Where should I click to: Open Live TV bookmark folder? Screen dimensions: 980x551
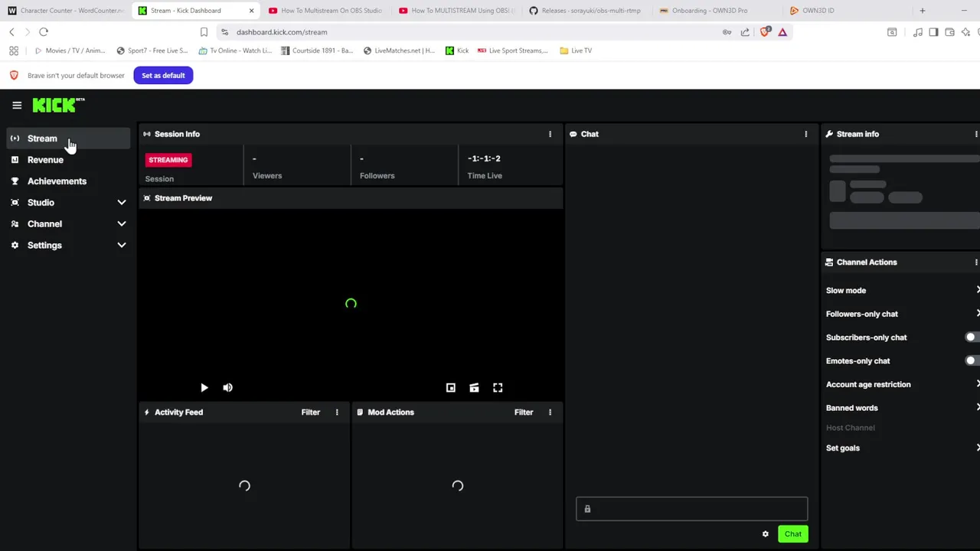tap(576, 51)
